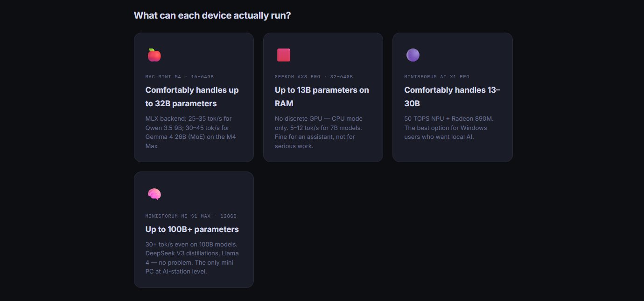Click the 'MINISFORUM AI X1 PRO' label
This screenshot has height=301, width=644.
coord(437,76)
